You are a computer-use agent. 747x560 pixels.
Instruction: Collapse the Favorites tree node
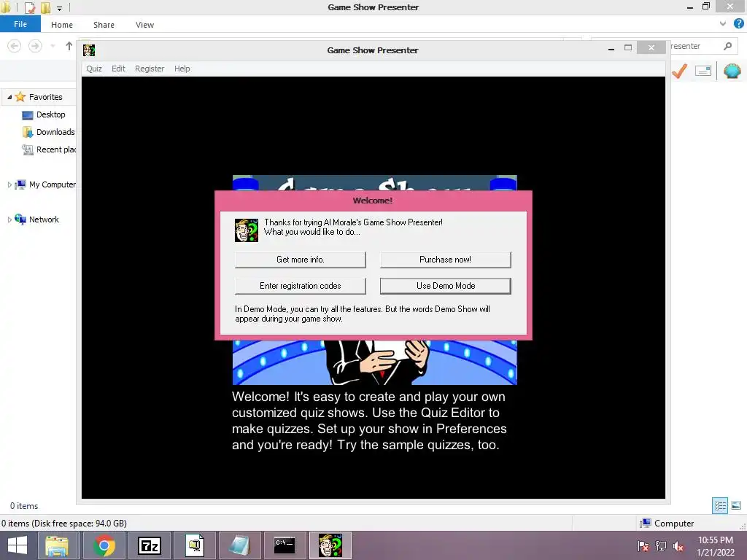(9, 97)
